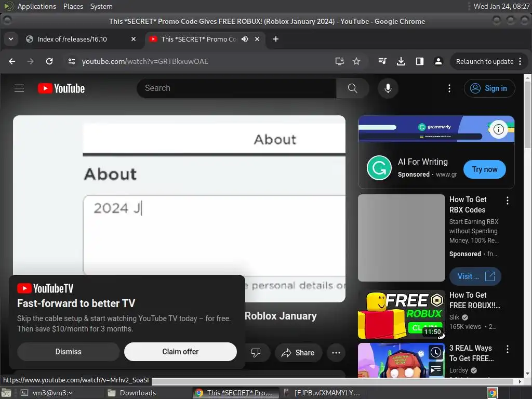This screenshot has width=532, height=399.
Task: Click the grey RBX Codes ad thumbnail
Action: (402, 238)
